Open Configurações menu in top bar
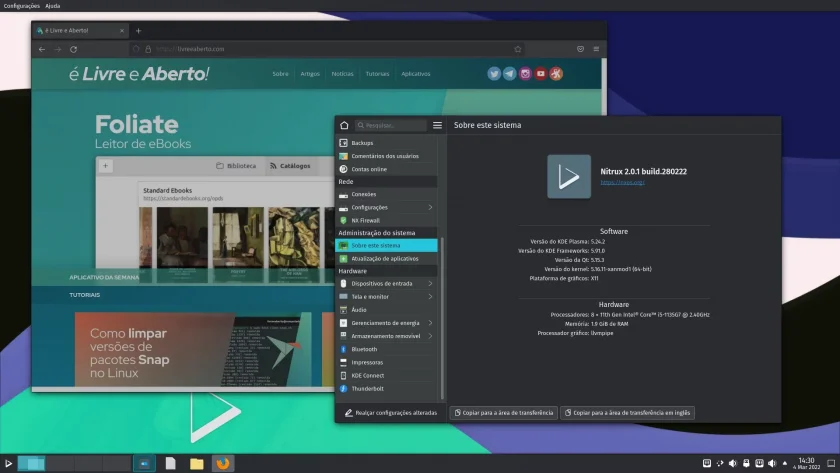The width and height of the screenshot is (840, 473). point(21,6)
